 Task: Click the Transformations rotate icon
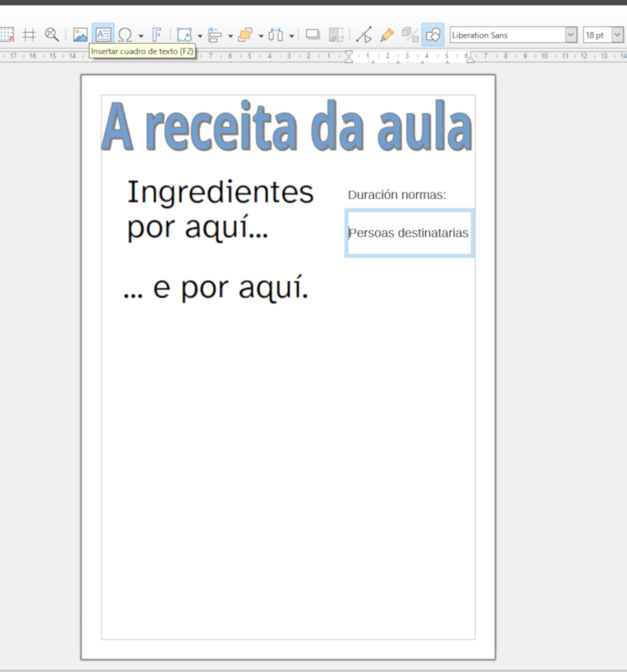184,34
